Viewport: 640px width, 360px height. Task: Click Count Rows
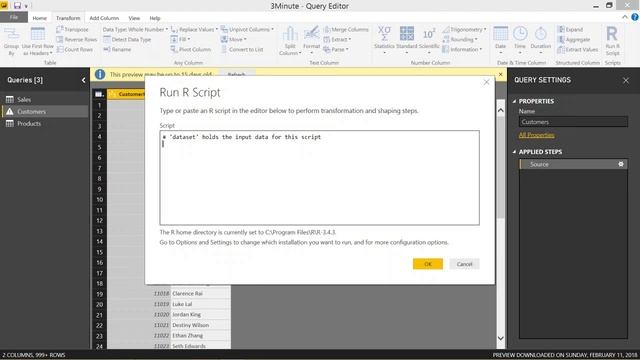click(75, 49)
